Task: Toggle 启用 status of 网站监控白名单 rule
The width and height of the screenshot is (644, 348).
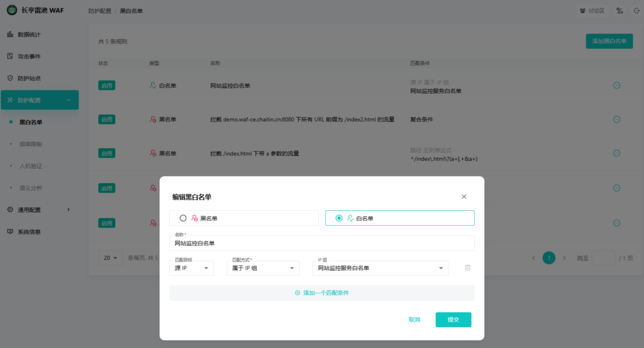Action: 107,86
